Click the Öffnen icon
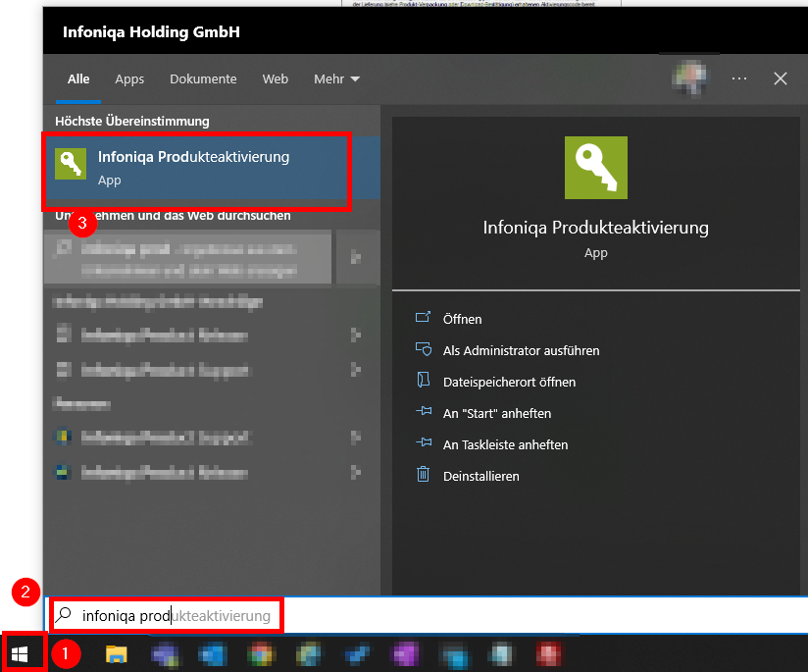The width and height of the screenshot is (808, 672). click(x=423, y=317)
